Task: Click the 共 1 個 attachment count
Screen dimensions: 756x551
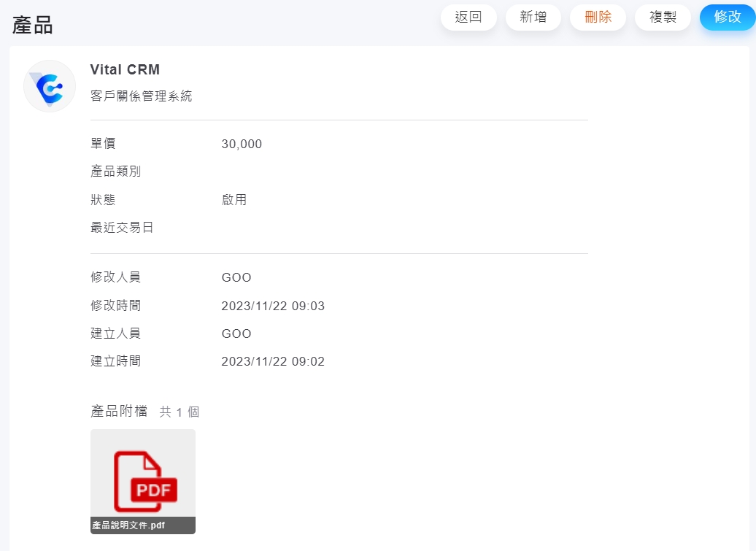Action: 179,412
